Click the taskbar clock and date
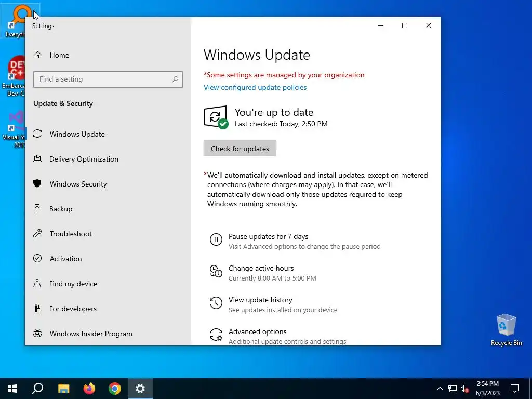Viewport: 532px width, 399px height. click(487, 389)
